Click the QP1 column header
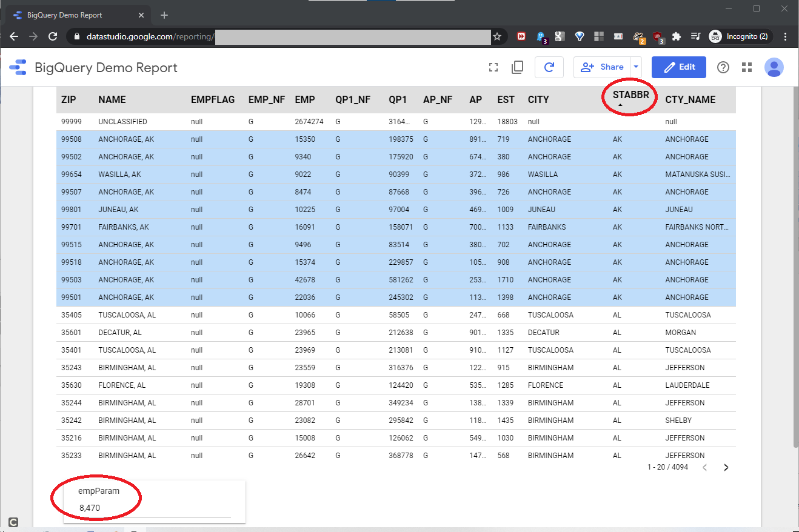Viewport: 799px width, 532px height. pyautogui.click(x=398, y=99)
